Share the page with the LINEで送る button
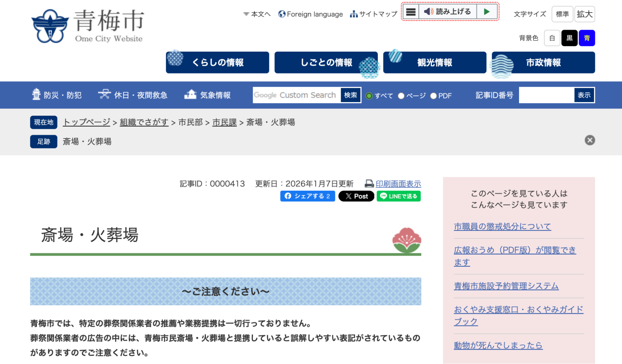 point(399,196)
